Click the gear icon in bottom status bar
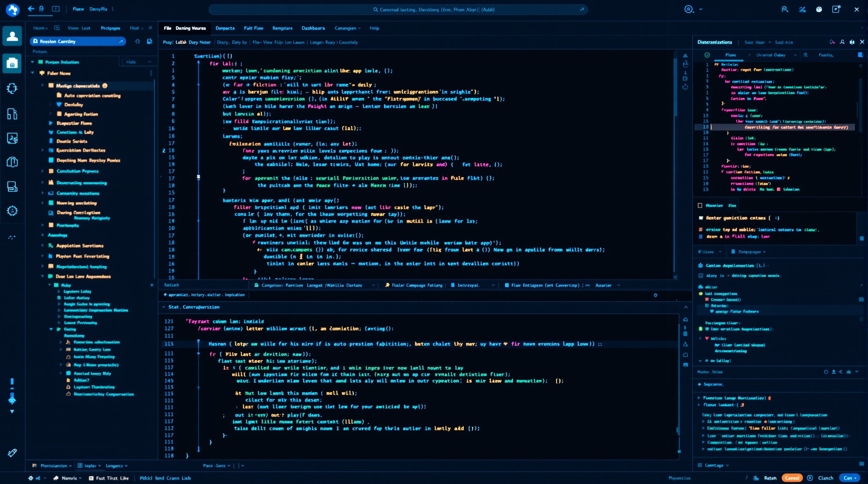 [x=31, y=478]
